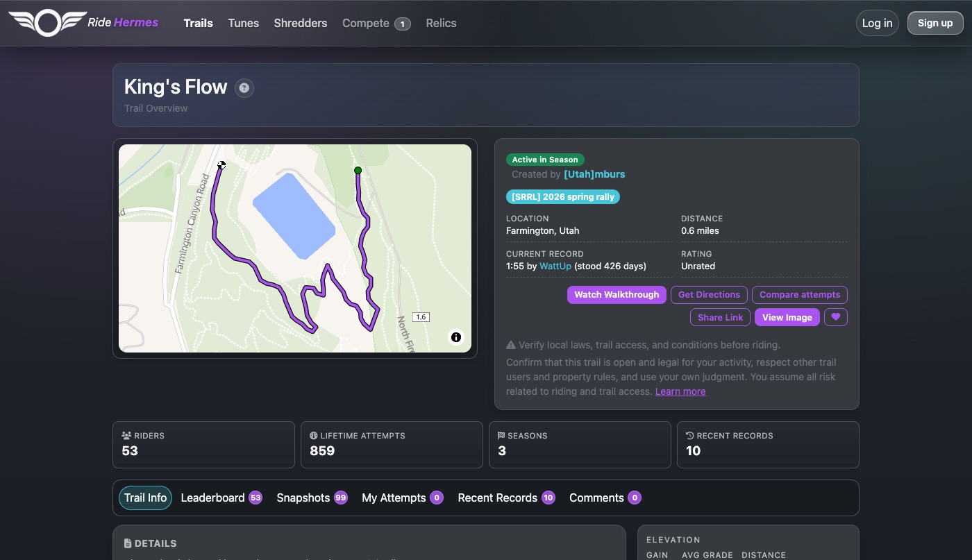Viewport: 972px width, 560px height.
Task: Click the map info icon
Action: (x=456, y=337)
